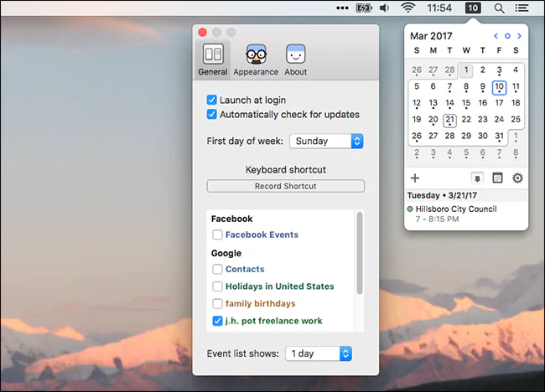Select March 1 in the calendar
Image resolution: width=545 pixels, height=392 pixels.
pos(466,70)
